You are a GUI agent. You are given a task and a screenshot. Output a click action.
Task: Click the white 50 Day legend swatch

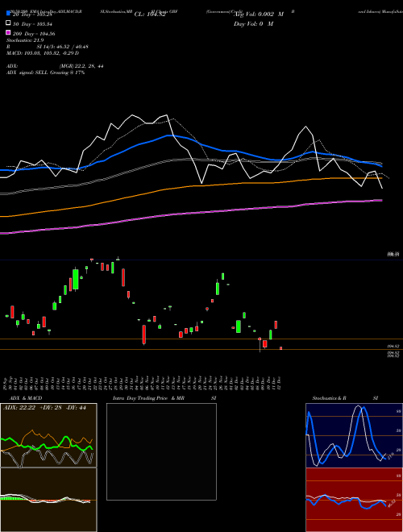click(8, 23)
